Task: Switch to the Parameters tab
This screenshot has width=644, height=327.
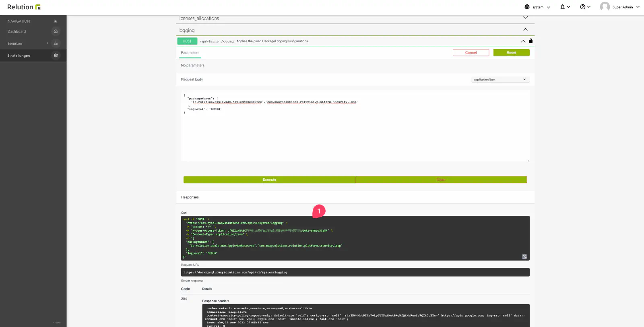Action: coord(190,53)
